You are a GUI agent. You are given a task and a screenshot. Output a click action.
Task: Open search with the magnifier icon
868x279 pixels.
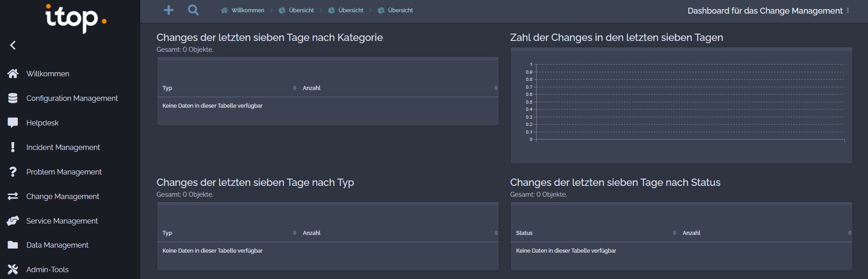(x=193, y=10)
